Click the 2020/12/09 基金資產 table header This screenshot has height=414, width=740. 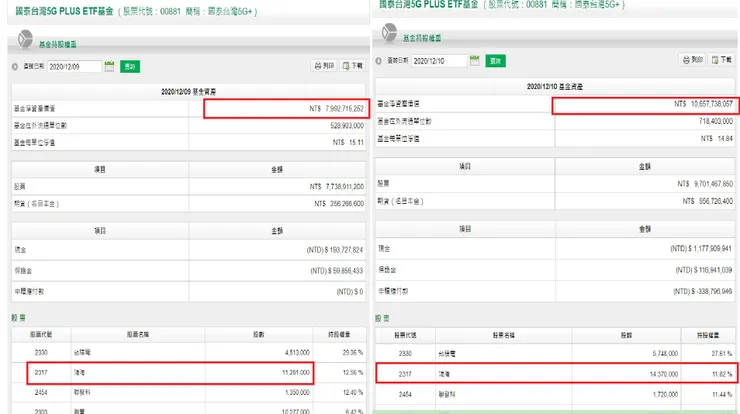tap(188, 92)
